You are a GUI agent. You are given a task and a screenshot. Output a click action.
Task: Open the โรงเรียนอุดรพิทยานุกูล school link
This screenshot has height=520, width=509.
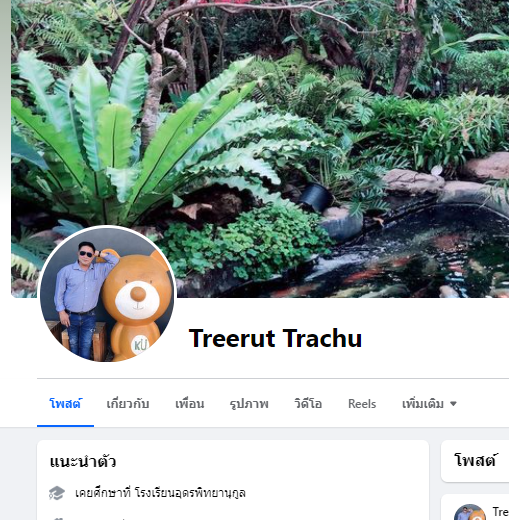click(x=190, y=493)
